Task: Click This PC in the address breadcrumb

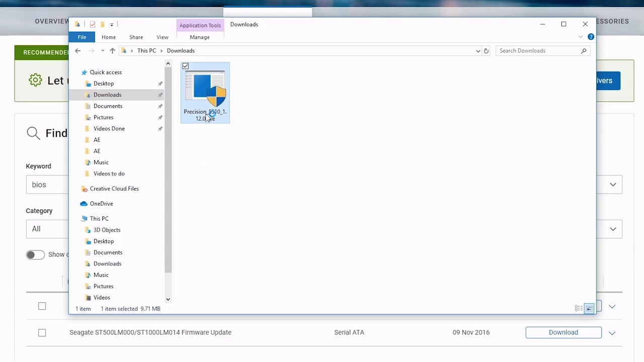Action: [146, 51]
